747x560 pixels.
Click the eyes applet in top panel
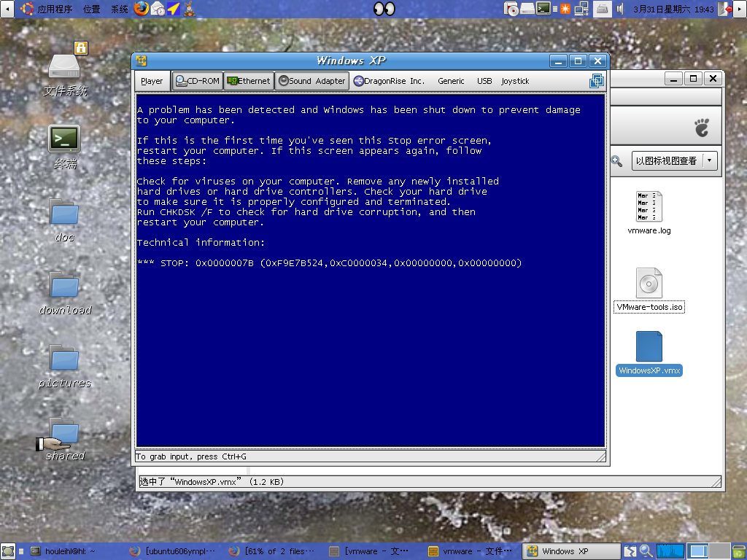(x=384, y=9)
